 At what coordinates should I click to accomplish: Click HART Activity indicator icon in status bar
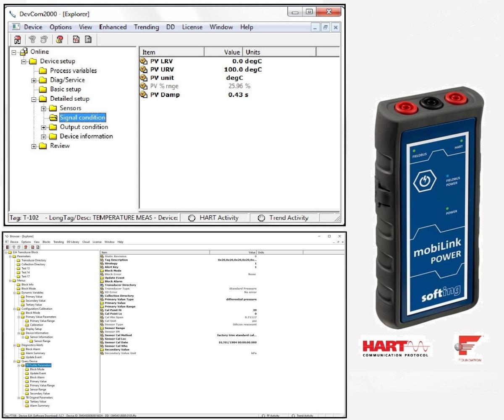click(192, 218)
